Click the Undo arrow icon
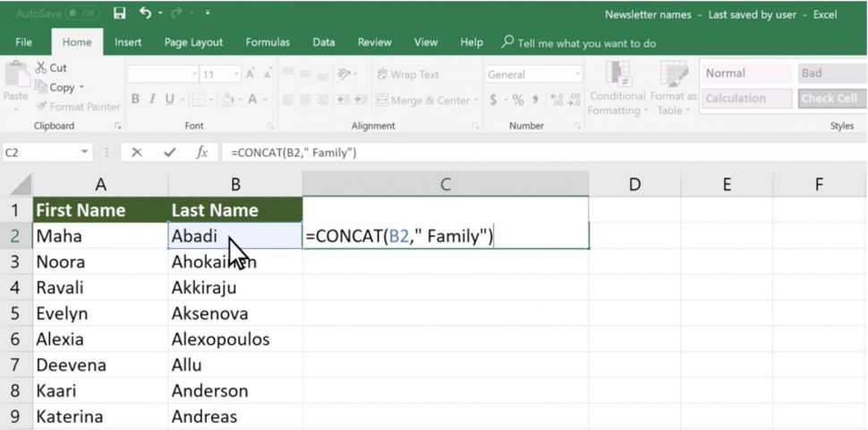 (x=146, y=13)
